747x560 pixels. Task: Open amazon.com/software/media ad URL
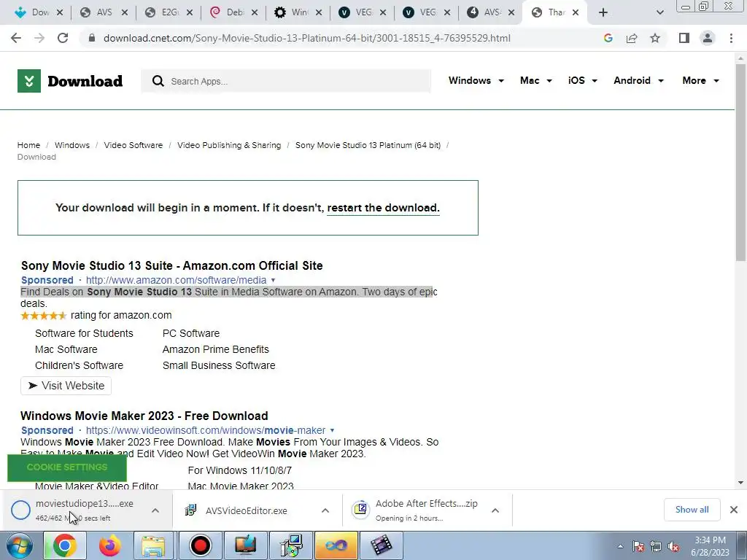(x=176, y=280)
